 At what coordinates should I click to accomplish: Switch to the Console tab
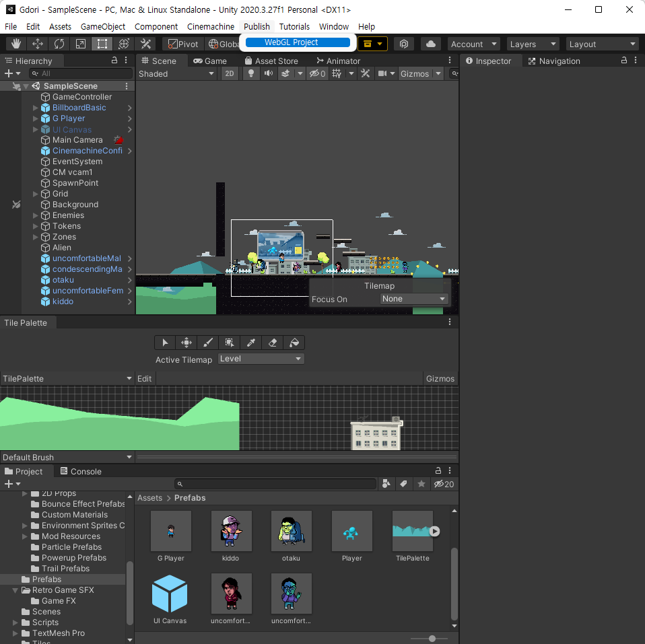tap(81, 471)
